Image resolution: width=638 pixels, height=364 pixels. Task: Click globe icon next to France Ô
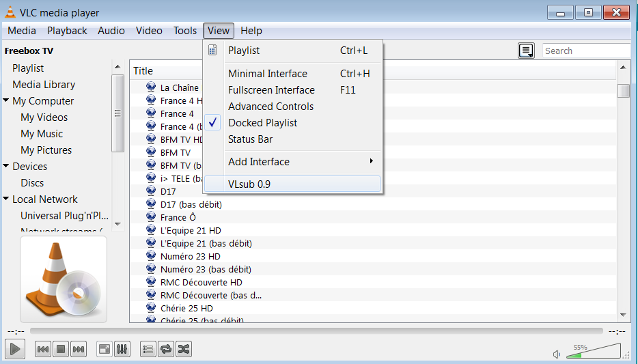151,216
